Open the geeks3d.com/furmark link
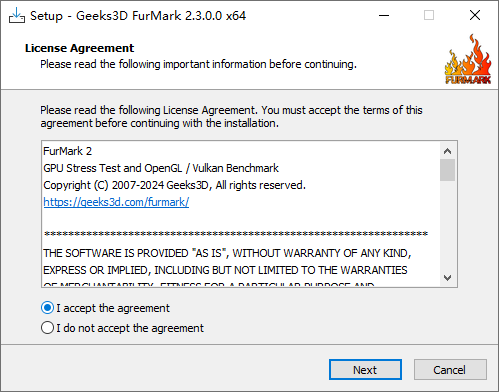Screen dimensions: 499x392 [x=116, y=202]
